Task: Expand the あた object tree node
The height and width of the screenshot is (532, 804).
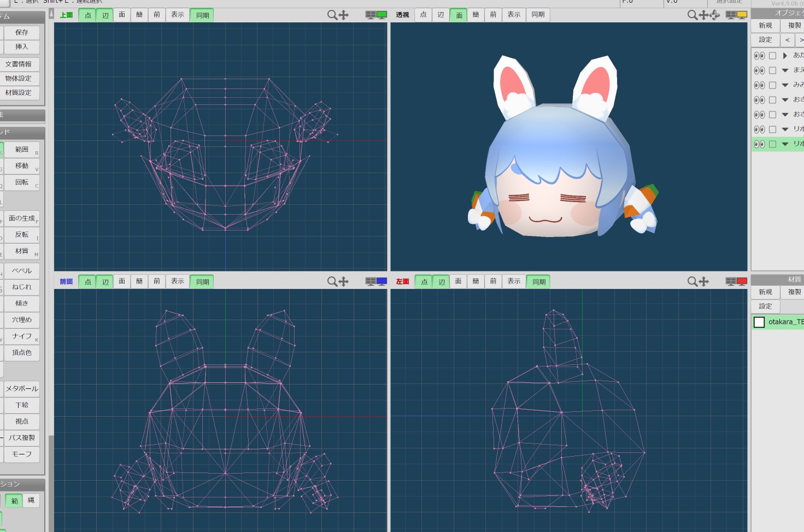Action: tap(785, 56)
